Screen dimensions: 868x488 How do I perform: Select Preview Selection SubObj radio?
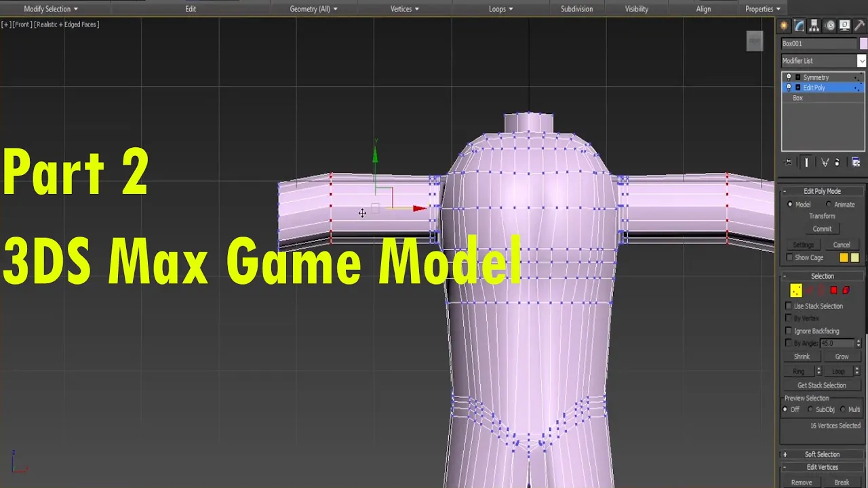(x=810, y=409)
